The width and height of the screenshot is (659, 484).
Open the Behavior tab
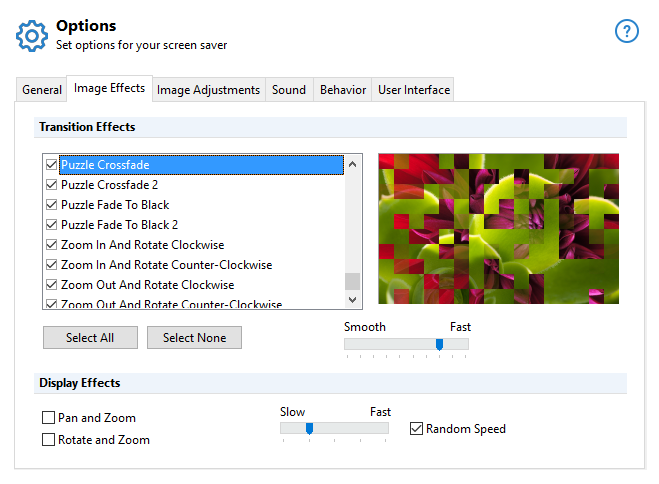click(x=343, y=90)
